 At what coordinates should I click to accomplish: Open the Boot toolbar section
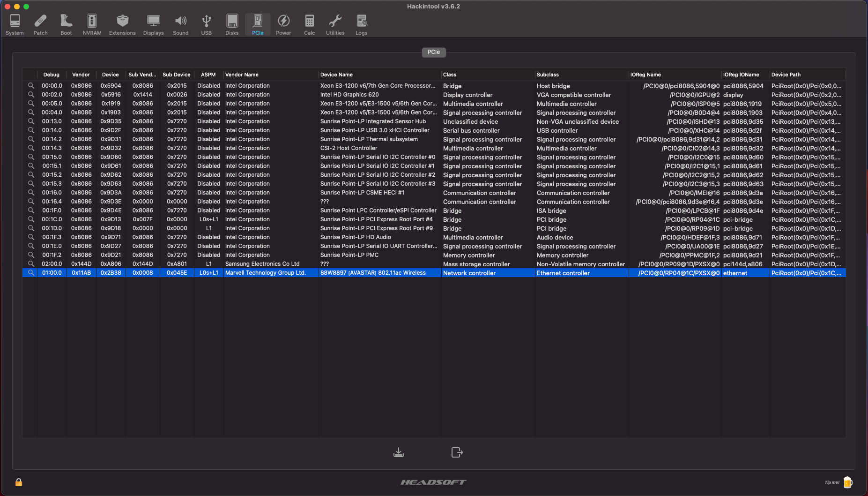click(66, 24)
